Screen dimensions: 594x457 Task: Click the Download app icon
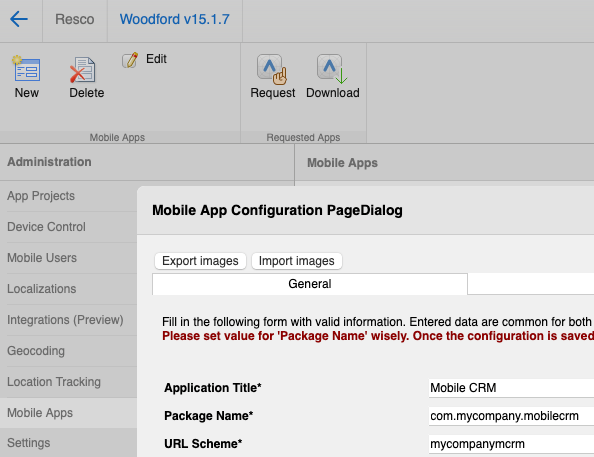click(332, 69)
